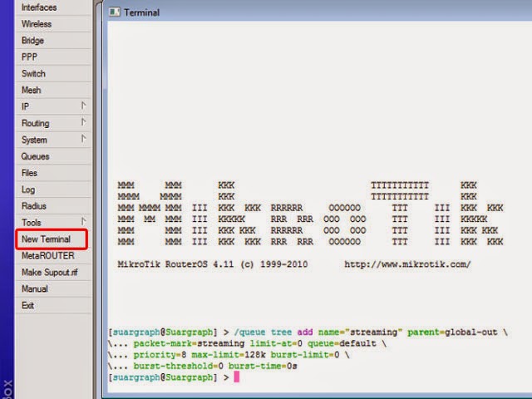Screen dimensions: 532x399
Task: Open the Wireless section
Action: [53, 24]
